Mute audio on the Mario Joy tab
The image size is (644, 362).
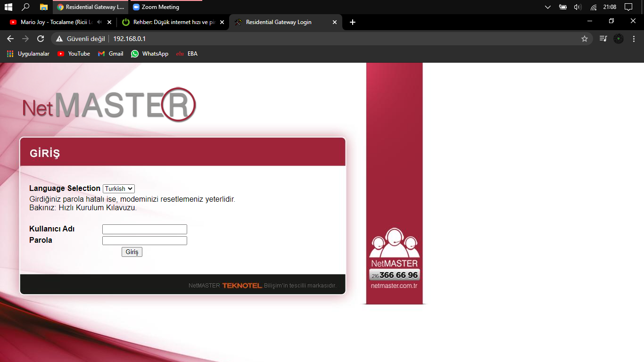coord(99,22)
